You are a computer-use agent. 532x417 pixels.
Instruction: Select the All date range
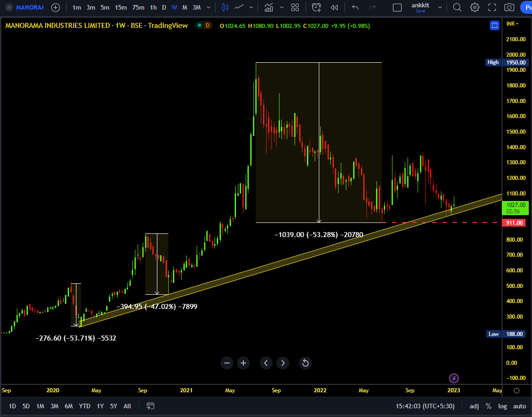point(127,406)
